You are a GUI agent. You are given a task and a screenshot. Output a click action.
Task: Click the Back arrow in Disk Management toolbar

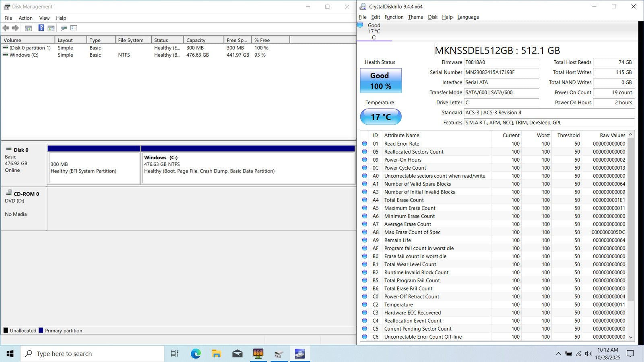6,28
